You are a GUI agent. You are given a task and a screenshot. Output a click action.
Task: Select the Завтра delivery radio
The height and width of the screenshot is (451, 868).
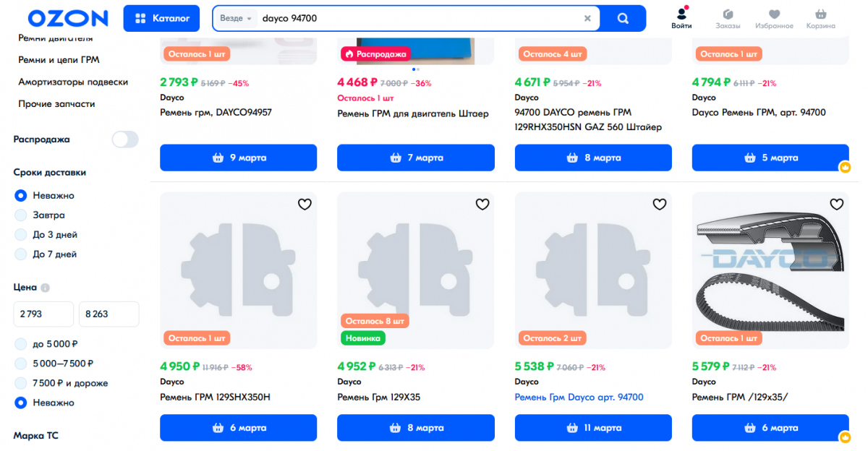(21, 215)
